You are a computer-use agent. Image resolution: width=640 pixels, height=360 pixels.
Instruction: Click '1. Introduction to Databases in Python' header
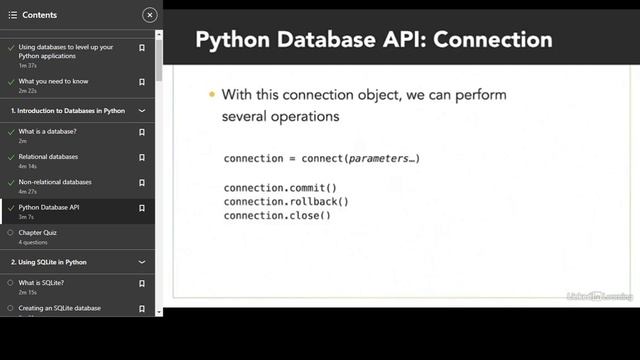[x=68, y=111]
